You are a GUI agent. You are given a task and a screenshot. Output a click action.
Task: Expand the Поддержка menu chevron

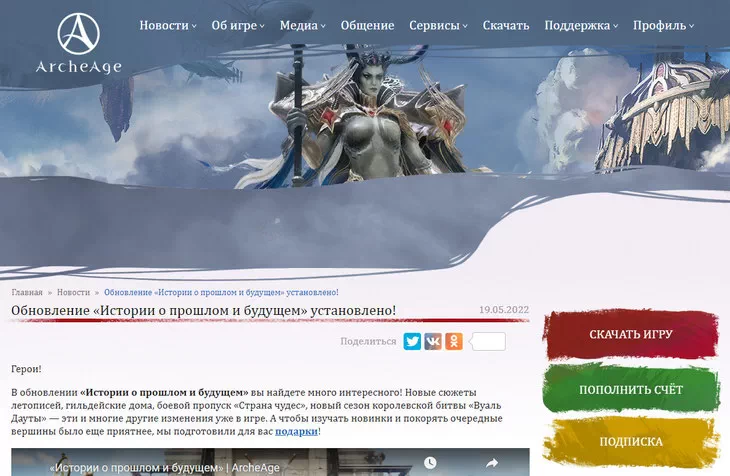click(x=615, y=27)
